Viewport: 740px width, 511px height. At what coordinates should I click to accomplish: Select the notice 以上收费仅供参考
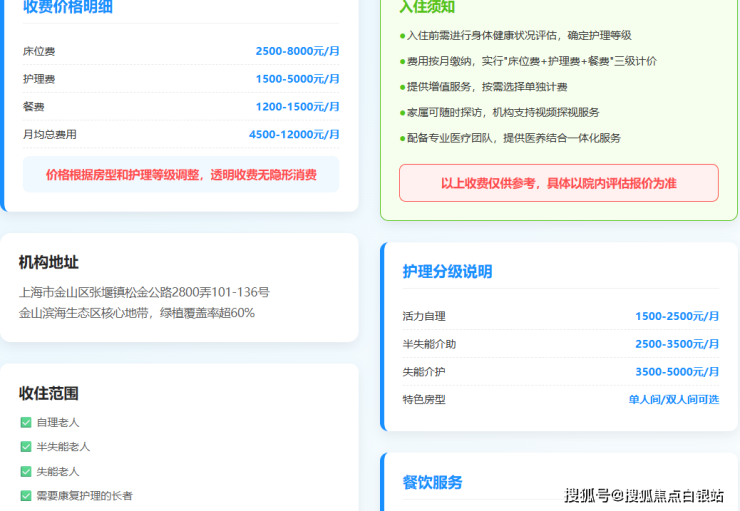[x=559, y=183]
